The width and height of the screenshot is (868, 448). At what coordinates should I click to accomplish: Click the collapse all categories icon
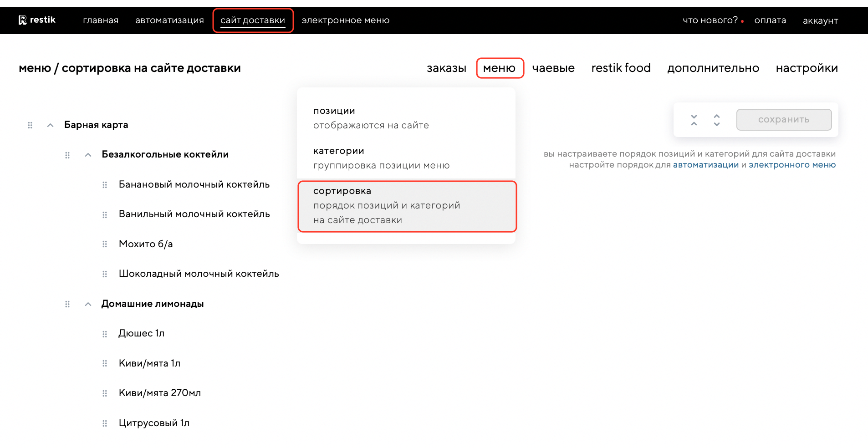click(694, 120)
